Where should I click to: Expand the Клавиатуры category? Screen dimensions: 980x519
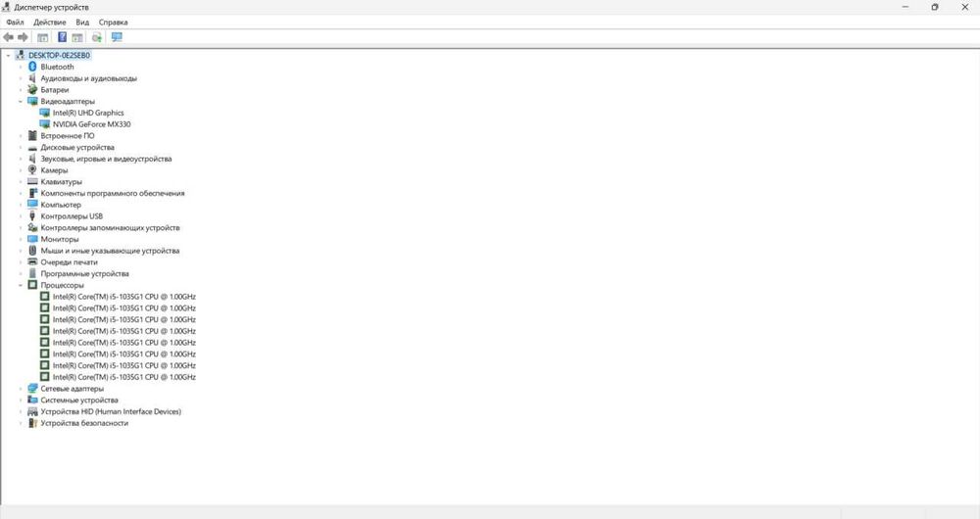pos(21,182)
